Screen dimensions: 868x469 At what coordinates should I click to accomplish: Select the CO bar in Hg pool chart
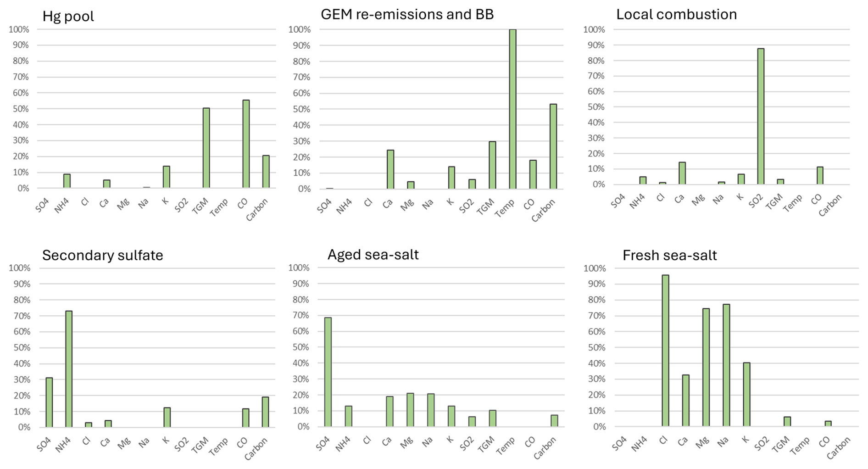(246, 144)
